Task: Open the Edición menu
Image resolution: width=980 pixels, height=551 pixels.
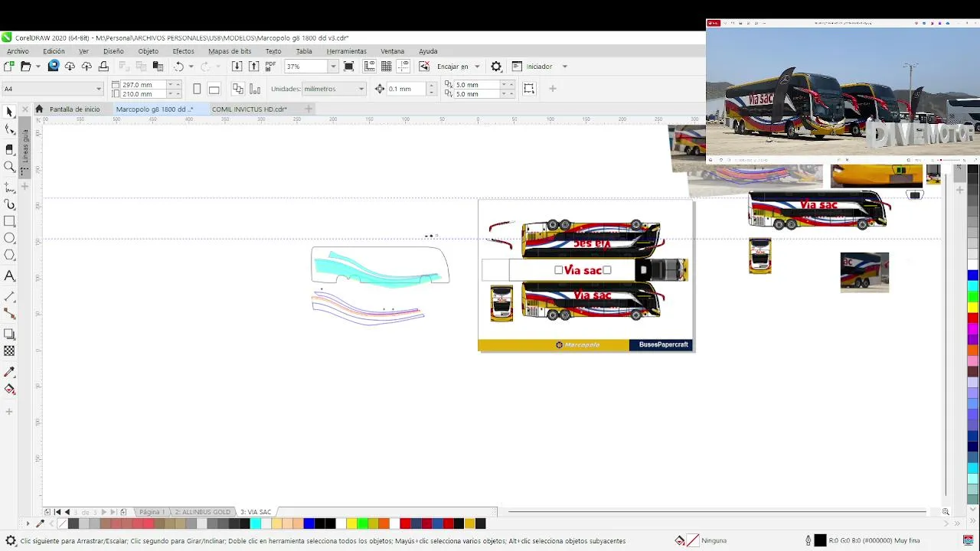Action: [54, 51]
